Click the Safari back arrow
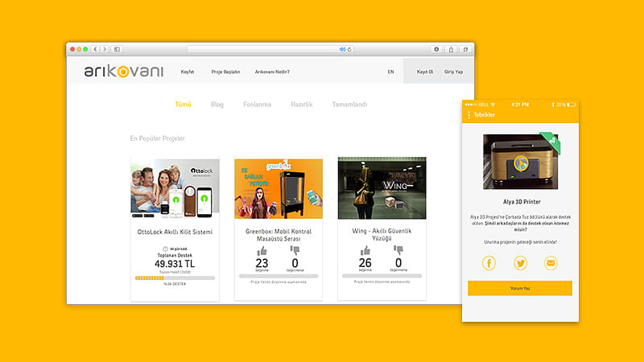Viewport: 644px width, 362px height. pos(96,49)
